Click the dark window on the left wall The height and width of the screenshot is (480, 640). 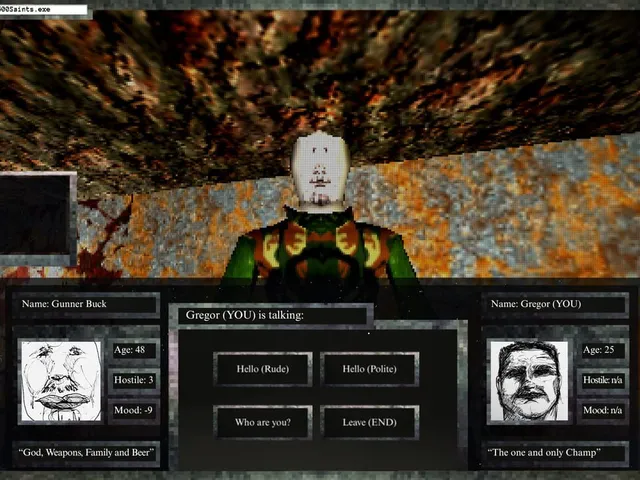[x=37, y=216]
